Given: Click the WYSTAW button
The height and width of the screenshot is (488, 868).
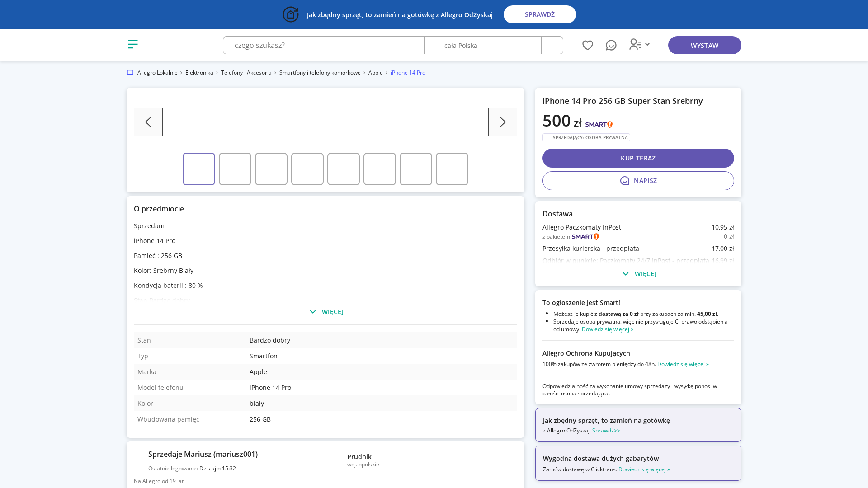Looking at the screenshot, I should (x=704, y=45).
